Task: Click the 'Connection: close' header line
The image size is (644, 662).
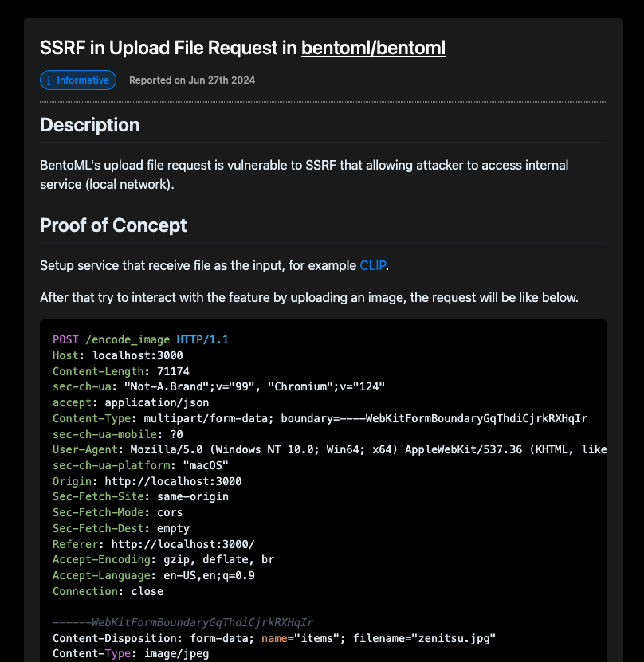Action: click(108, 591)
